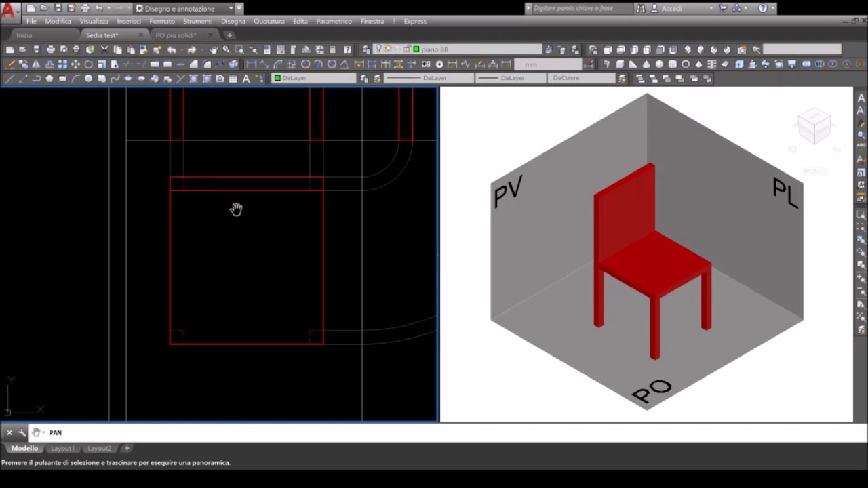Click the Cone solid tool

pos(646,64)
